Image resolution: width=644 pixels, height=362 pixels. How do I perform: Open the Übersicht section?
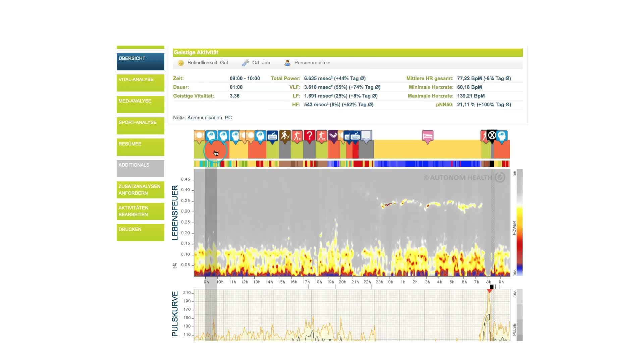point(140,62)
